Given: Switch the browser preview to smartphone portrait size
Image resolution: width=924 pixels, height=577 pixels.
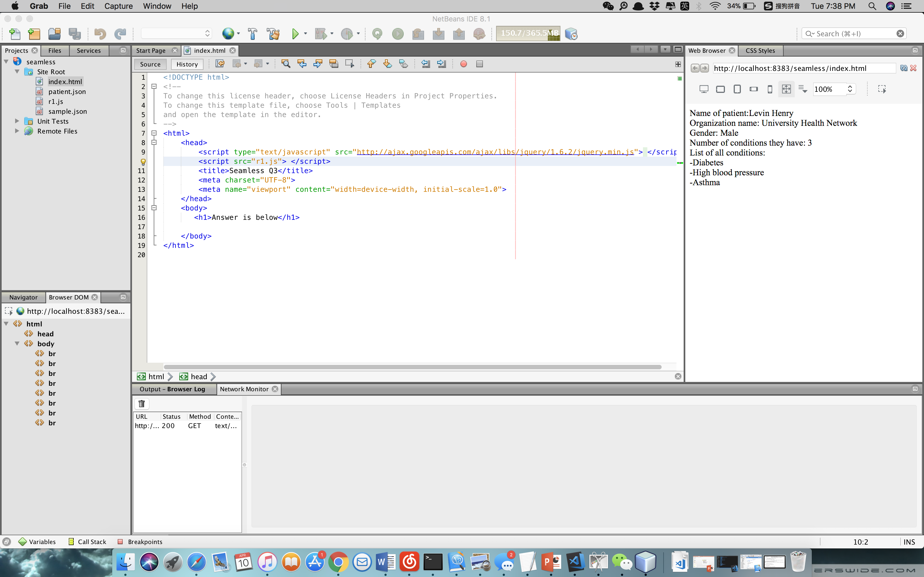Looking at the screenshot, I should coord(770,89).
